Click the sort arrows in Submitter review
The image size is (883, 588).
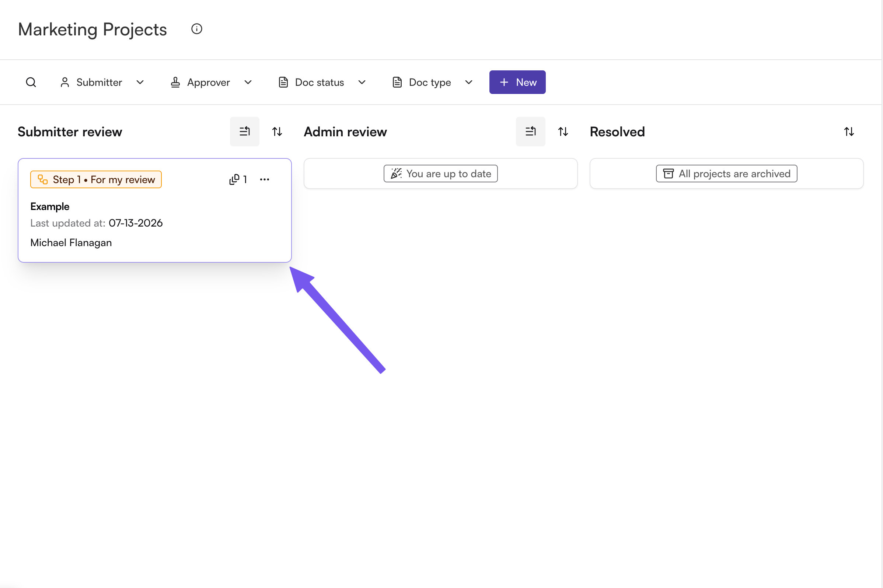pyautogui.click(x=277, y=132)
